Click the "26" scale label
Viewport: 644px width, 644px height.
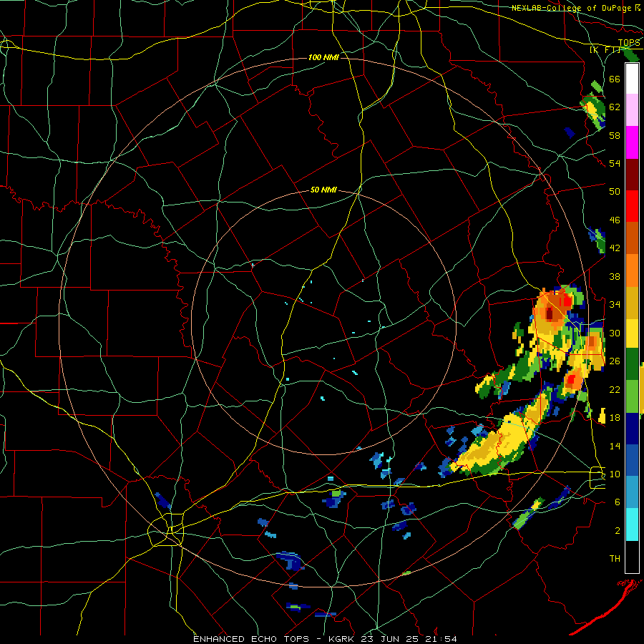click(615, 361)
